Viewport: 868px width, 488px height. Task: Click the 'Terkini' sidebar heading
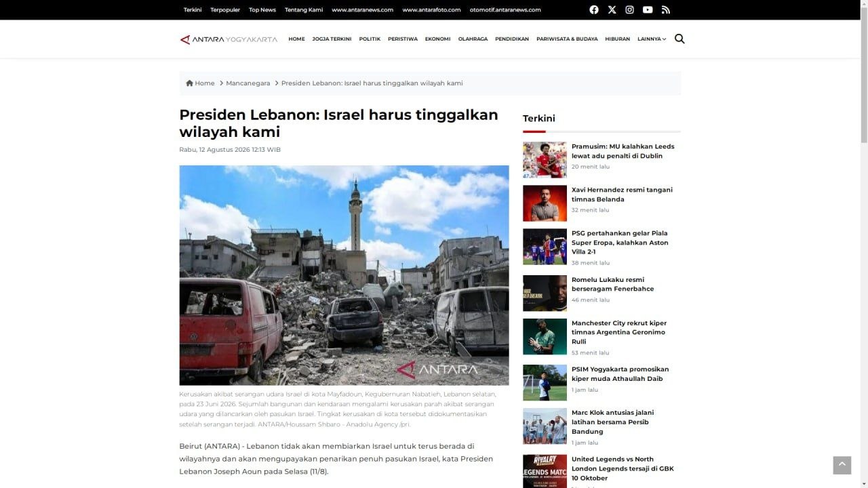click(x=539, y=119)
